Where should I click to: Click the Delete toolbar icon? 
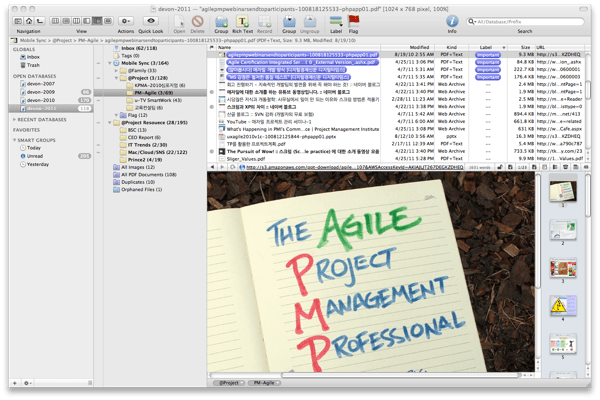click(x=197, y=20)
